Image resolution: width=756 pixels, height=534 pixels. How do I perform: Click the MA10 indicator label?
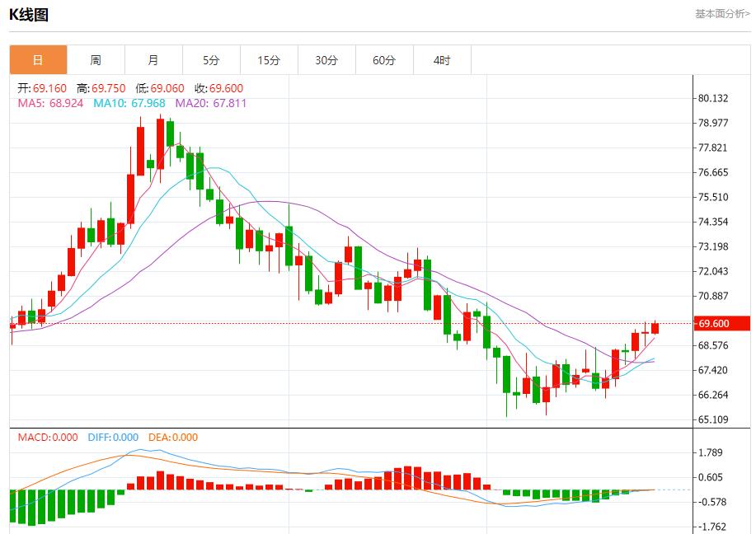129,103
